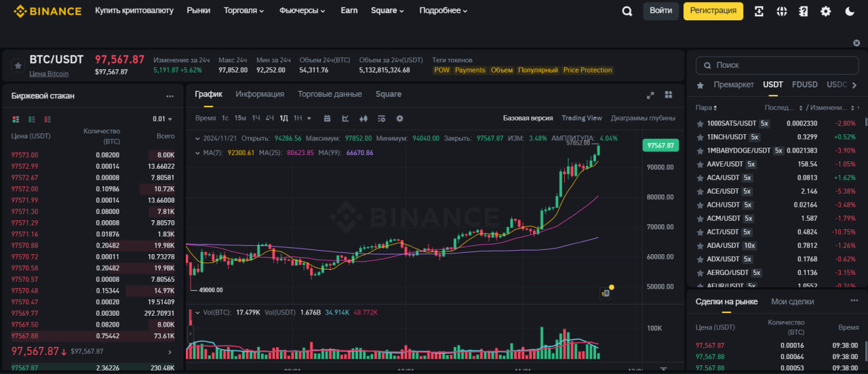Favorite the 1INCH/USDT pair
Screen dimensions: 868x374
(701, 137)
